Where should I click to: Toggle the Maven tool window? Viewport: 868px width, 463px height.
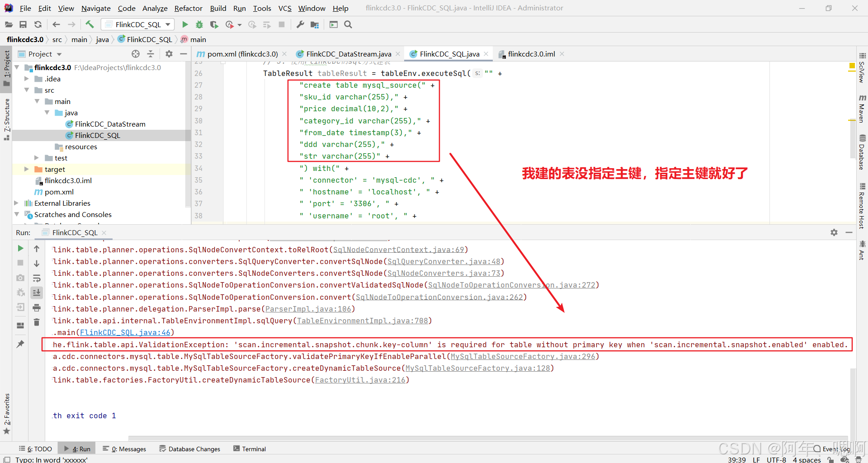862,109
